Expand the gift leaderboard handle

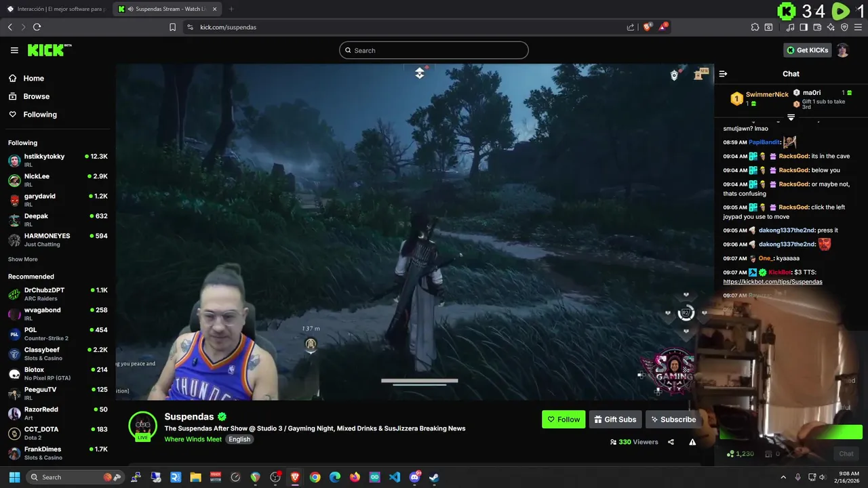click(x=791, y=117)
